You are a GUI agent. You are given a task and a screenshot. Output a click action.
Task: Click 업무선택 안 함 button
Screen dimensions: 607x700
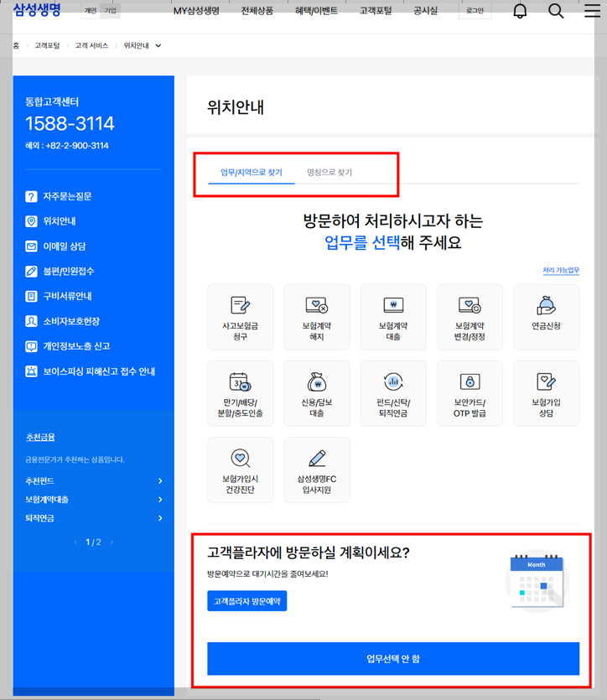[393, 658]
